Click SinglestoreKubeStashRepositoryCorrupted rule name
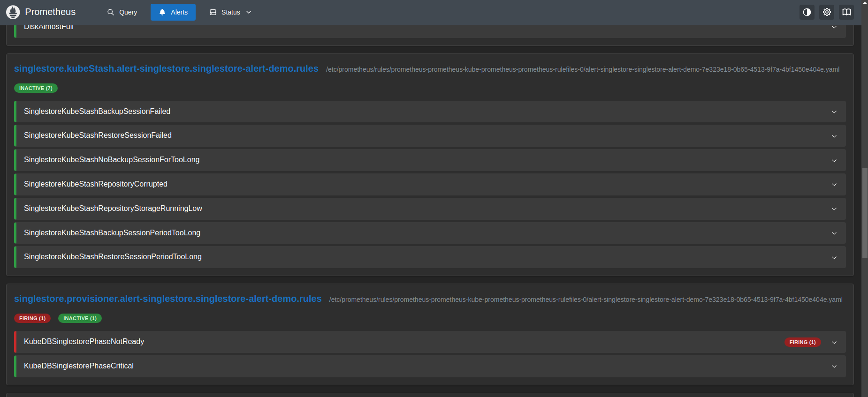 (96, 184)
